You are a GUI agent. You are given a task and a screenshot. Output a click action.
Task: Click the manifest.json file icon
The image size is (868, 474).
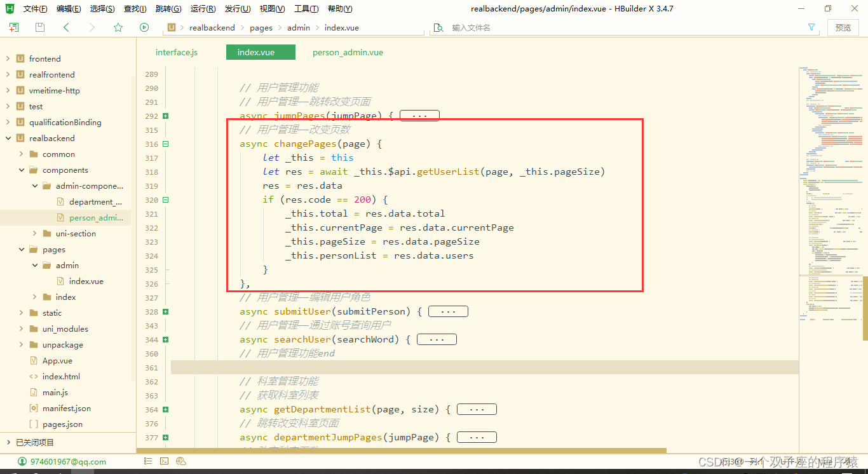point(34,408)
